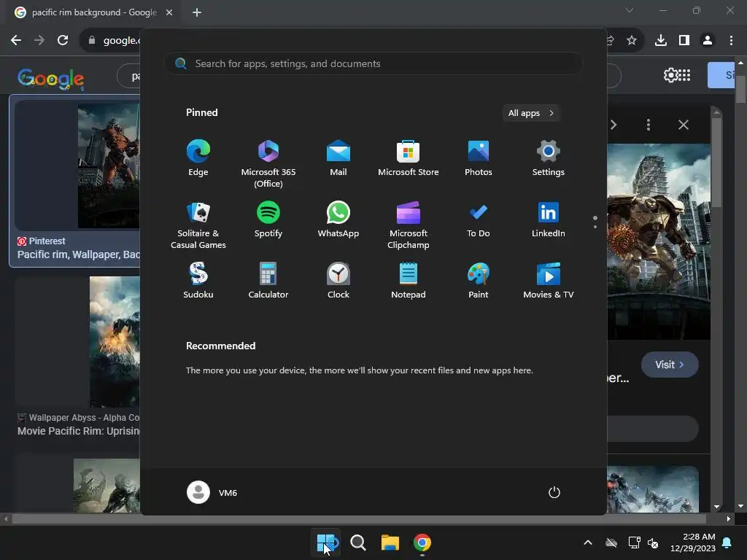Click the large robot preview image

pos(659,241)
